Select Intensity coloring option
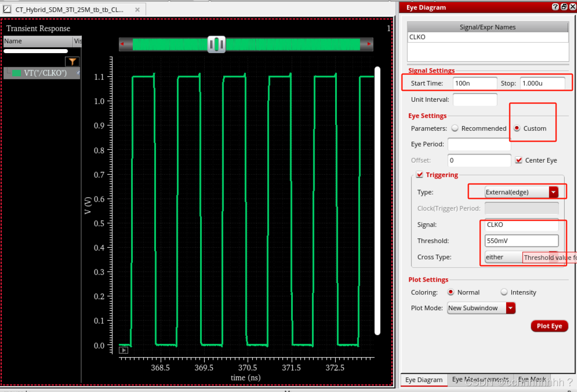 (x=504, y=292)
